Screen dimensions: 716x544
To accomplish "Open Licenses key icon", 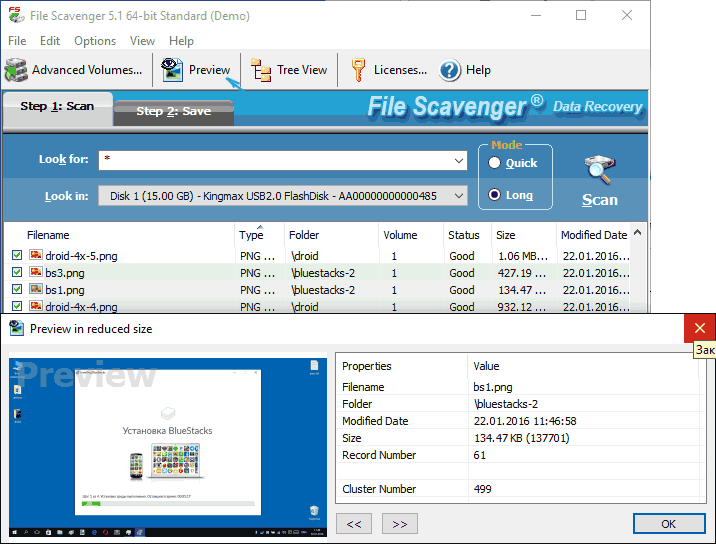I will pos(357,70).
